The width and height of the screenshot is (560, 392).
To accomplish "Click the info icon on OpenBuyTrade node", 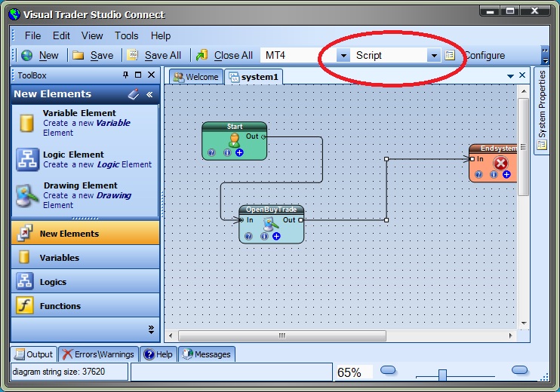I will coord(264,236).
